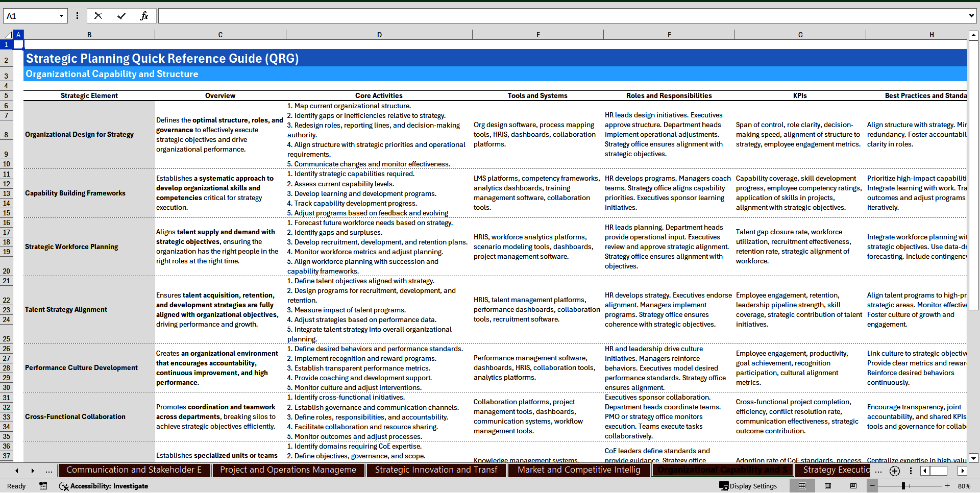Open the Name Box dropdown arrow
Screen dimensions: 980x493
point(62,16)
